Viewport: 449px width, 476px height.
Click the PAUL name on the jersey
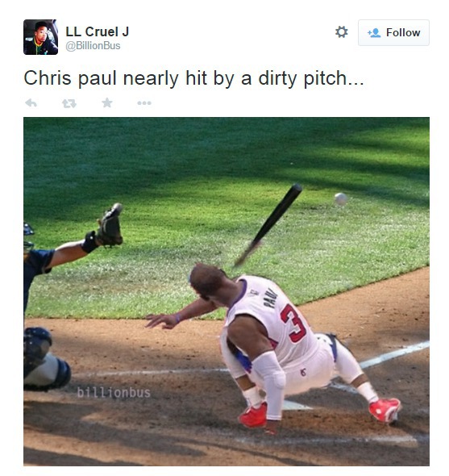(271, 299)
